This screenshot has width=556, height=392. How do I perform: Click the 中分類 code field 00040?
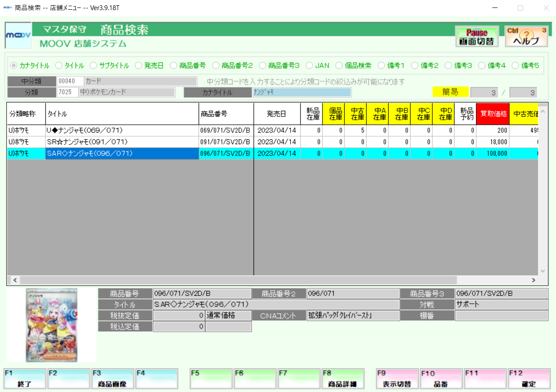(x=70, y=81)
